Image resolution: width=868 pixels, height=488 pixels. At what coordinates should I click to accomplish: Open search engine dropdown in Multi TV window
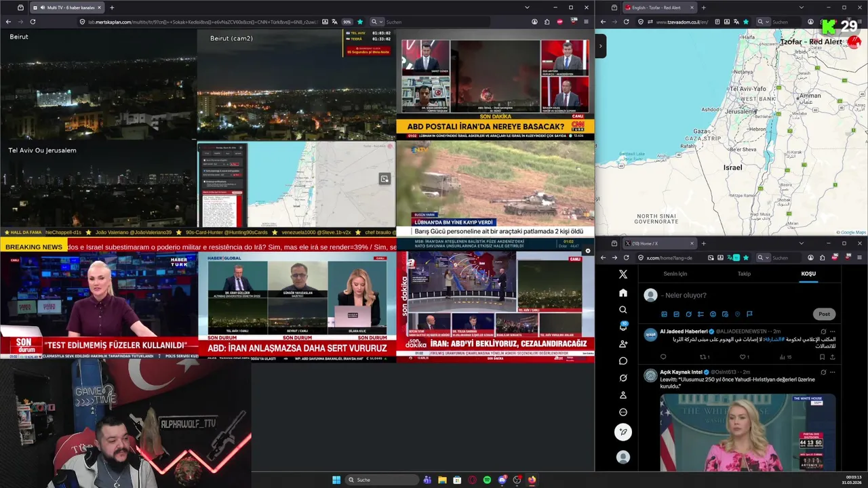(x=377, y=22)
